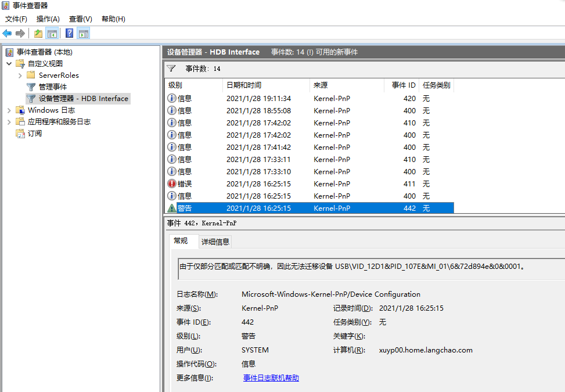Click the Back arrow toolbar icon
Image resolution: width=565 pixels, height=392 pixels.
click(x=7, y=34)
